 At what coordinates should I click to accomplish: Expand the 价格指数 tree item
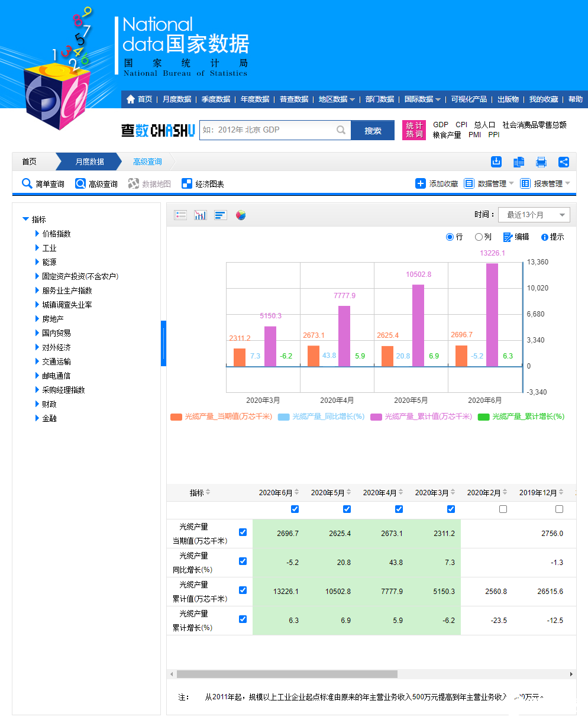[56, 233]
